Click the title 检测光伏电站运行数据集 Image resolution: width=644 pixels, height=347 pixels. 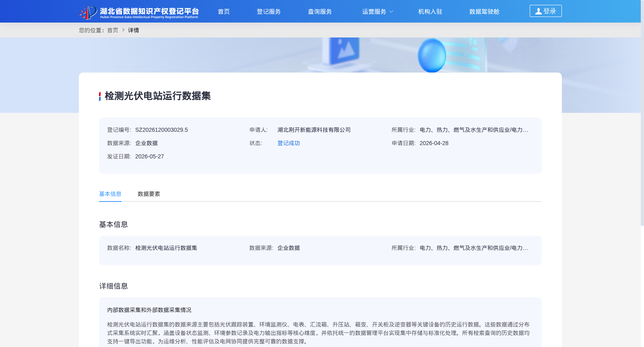[158, 96]
